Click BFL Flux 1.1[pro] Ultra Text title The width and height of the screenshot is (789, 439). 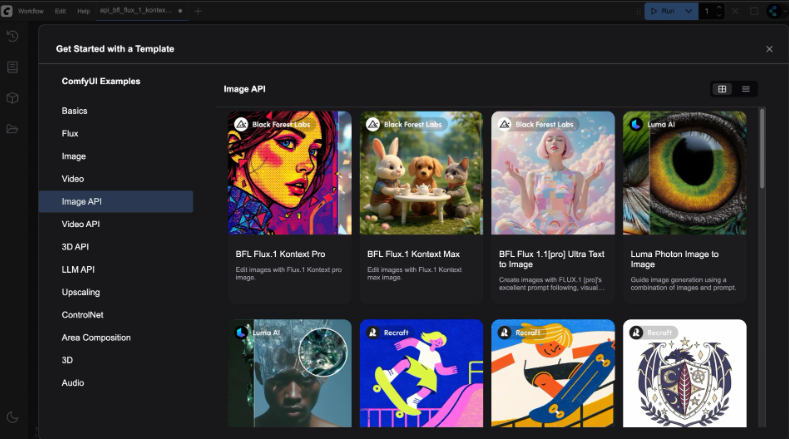click(x=551, y=259)
